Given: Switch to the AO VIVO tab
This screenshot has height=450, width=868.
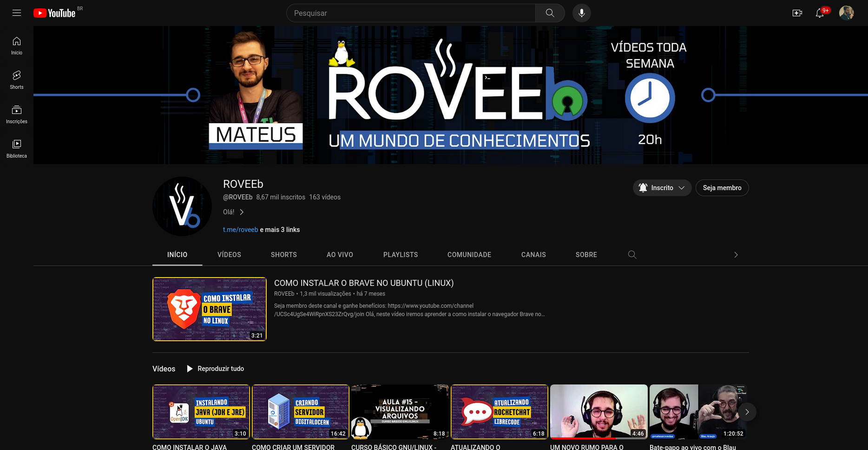Looking at the screenshot, I should [x=340, y=255].
